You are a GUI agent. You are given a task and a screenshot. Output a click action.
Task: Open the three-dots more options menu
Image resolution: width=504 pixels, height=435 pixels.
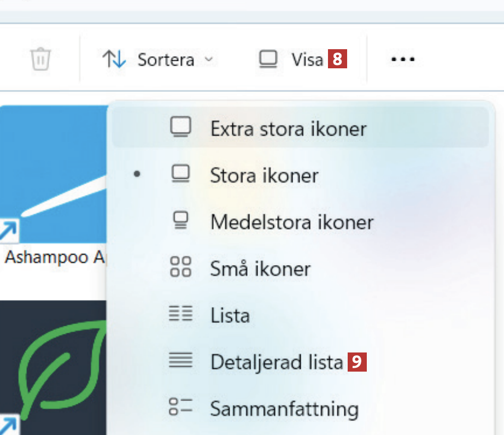[x=403, y=60]
